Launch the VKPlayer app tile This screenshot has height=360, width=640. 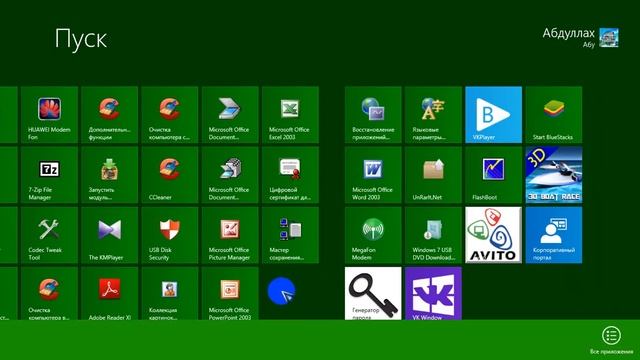click(x=493, y=115)
